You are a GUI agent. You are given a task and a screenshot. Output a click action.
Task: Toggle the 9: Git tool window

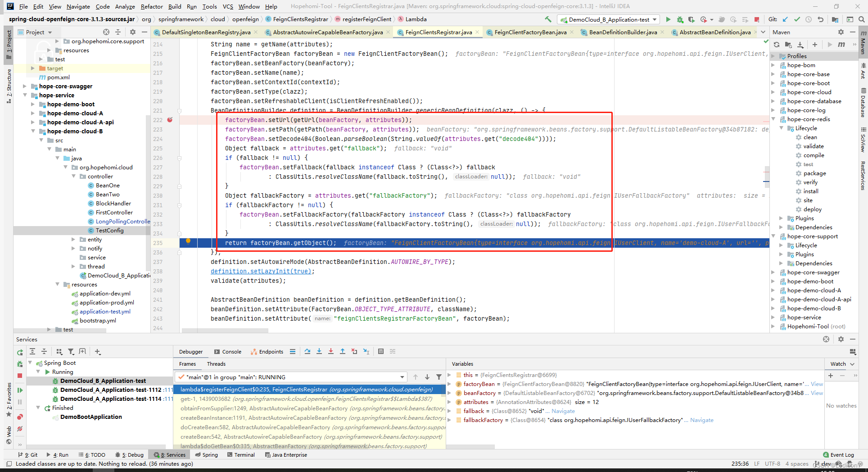pos(28,455)
